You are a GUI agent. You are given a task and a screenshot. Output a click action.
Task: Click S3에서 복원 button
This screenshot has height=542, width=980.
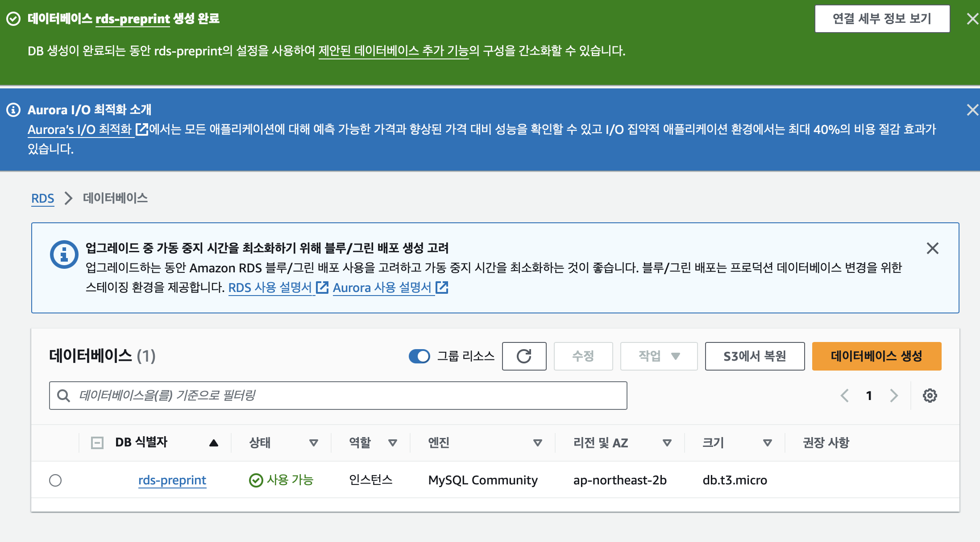(755, 356)
